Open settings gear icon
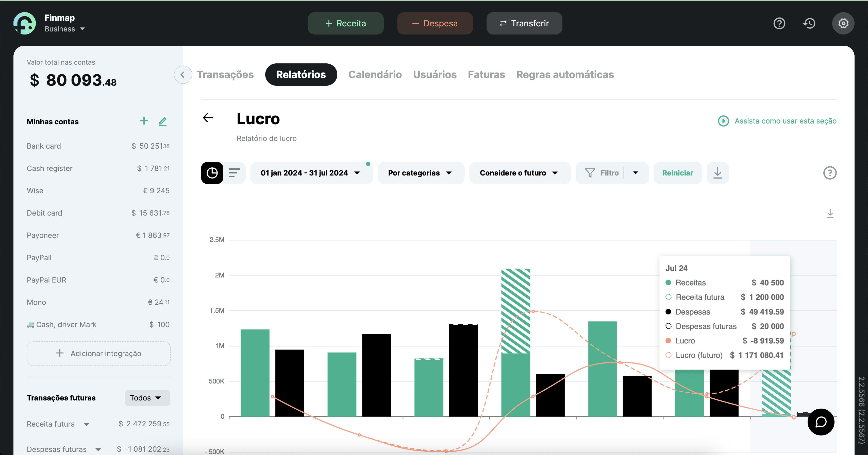868x455 pixels. (x=843, y=23)
